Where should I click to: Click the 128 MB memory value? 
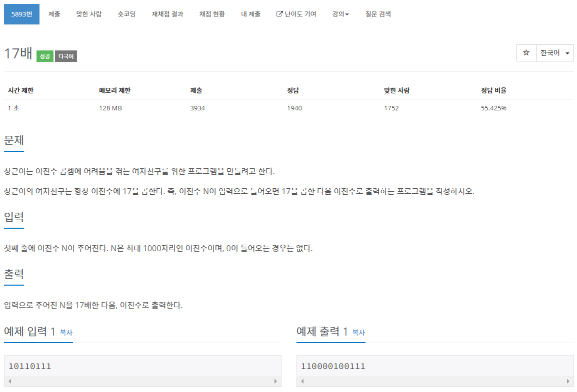tap(110, 108)
